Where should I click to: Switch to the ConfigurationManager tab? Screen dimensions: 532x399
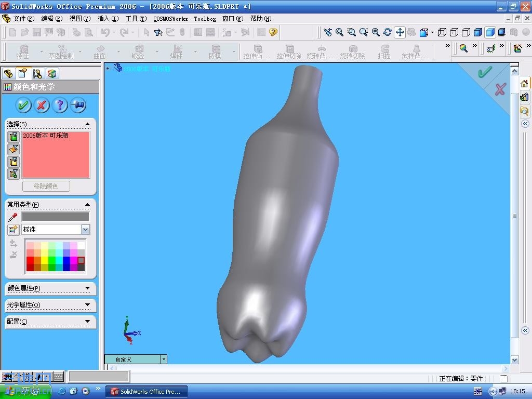[37, 73]
